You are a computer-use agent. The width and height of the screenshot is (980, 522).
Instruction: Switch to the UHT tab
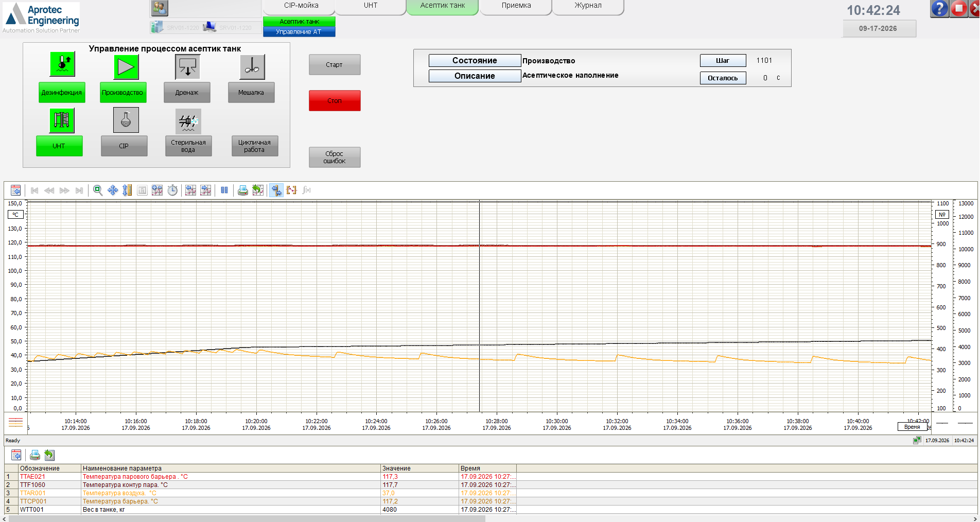coord(371,7)
